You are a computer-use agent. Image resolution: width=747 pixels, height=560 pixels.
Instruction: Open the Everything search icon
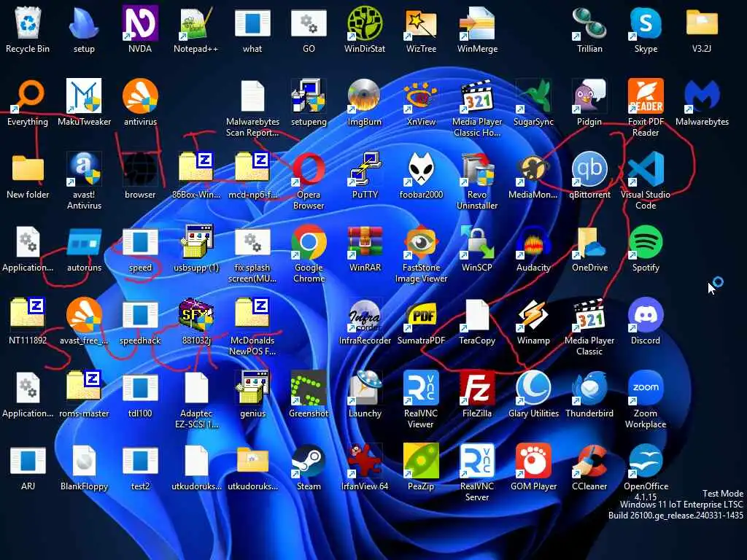point(28,96)
